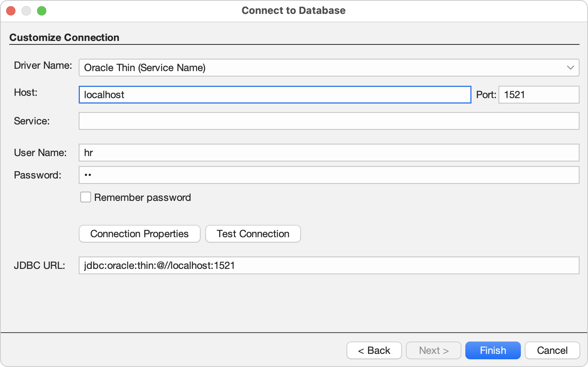588x367 pixels.
Task: Click the Customize Connection heading
Action: coord(65,37)
